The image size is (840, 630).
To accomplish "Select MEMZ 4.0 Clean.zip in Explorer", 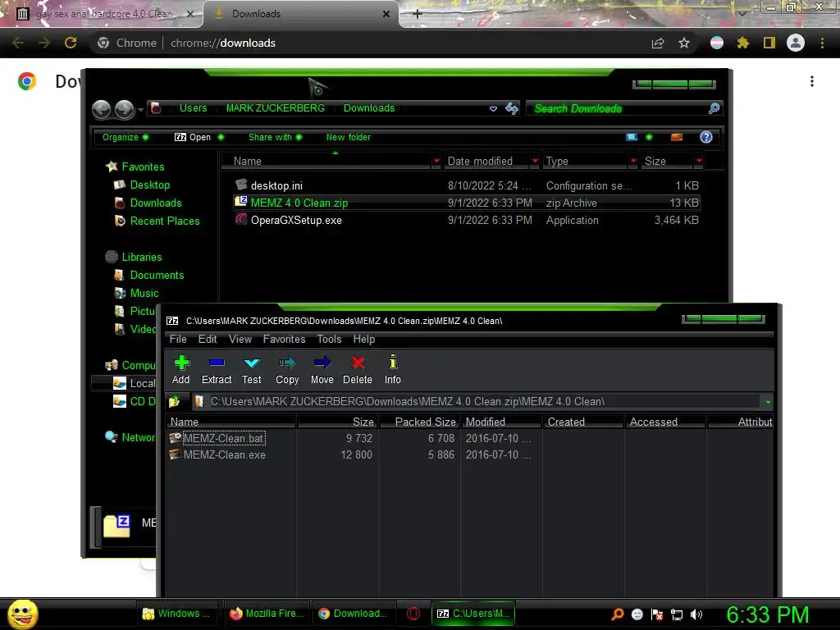I will click(x=466, y=203).
